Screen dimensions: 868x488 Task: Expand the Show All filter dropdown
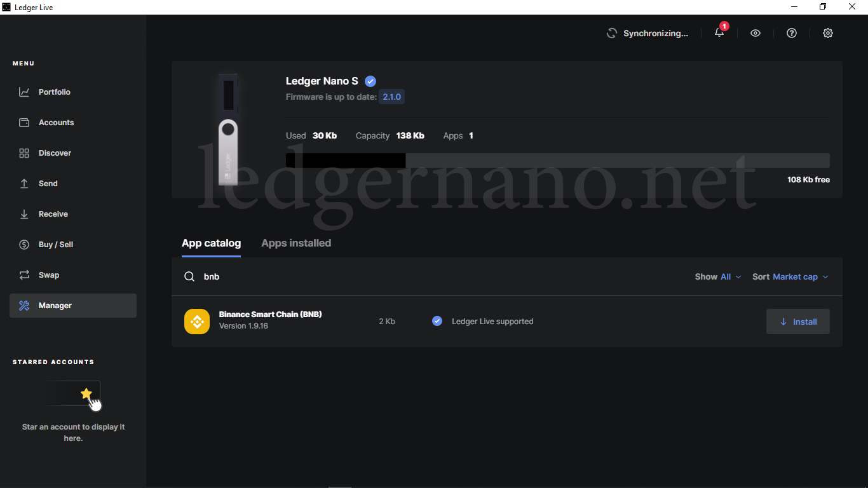coord(718,277)
